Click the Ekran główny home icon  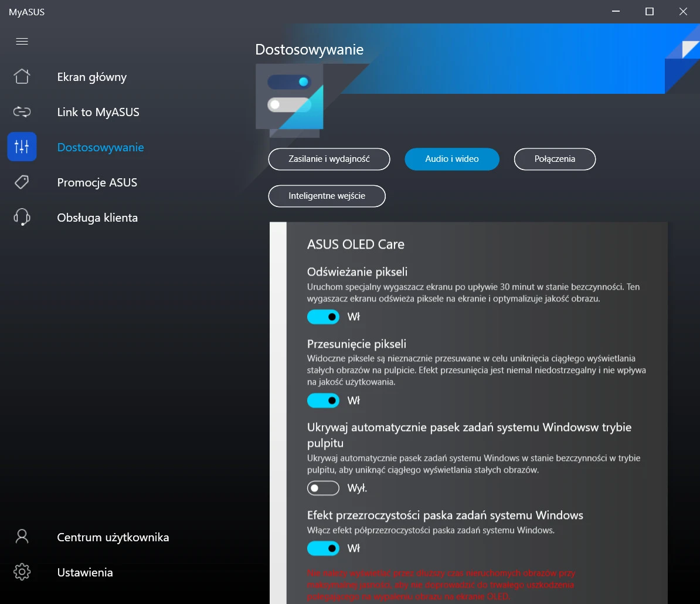click(22, 77)
